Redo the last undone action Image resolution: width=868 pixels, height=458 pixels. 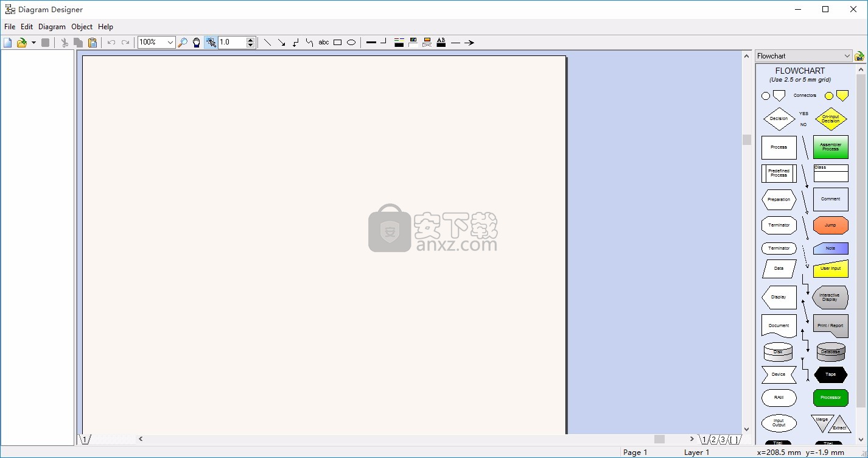click(125, 43)
